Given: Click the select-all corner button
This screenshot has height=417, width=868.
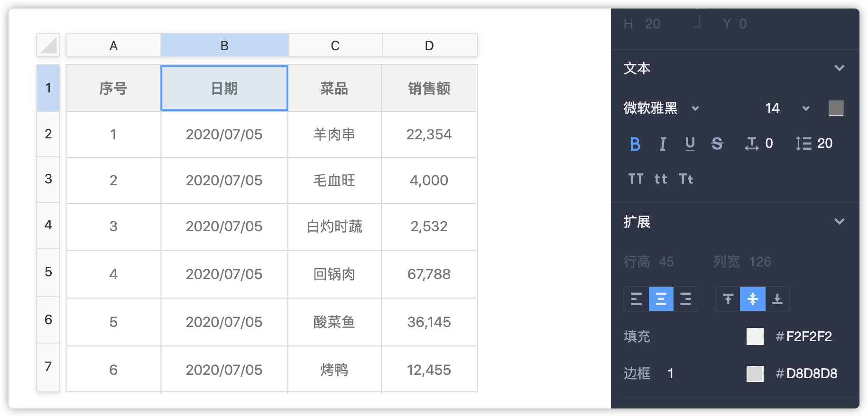Looking at the screenshot, I should tap(48, 45).
